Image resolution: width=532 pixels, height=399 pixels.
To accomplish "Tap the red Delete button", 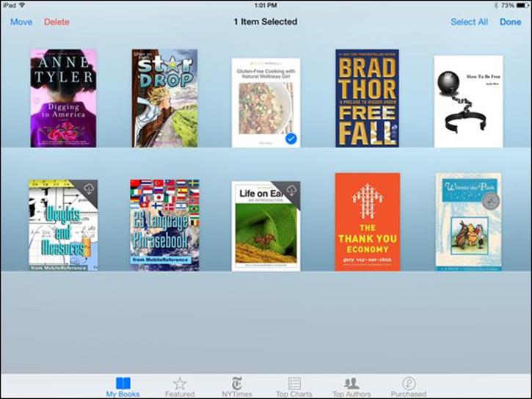I will pyautogui.click(x=57, y=22).
